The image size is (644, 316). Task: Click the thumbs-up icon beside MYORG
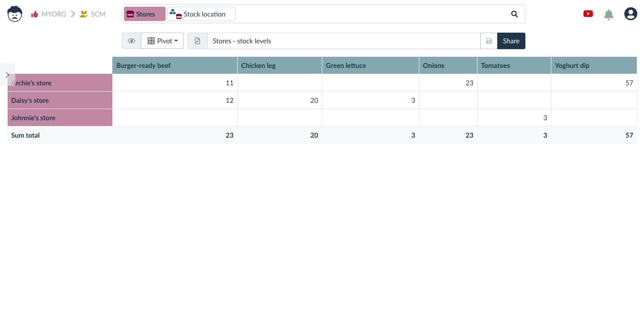tap(34, 14)
